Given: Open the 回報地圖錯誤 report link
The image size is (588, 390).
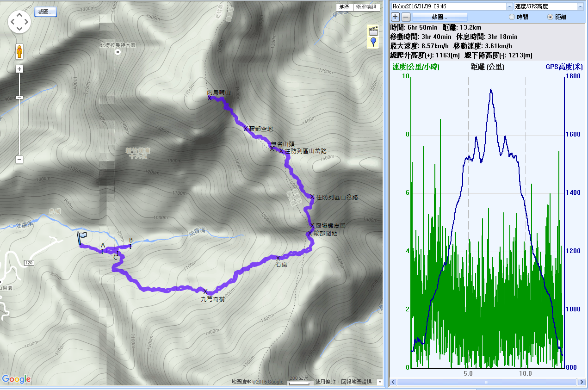Looking at the screenshot, I should pyautogui.click(x=356, y=382).
